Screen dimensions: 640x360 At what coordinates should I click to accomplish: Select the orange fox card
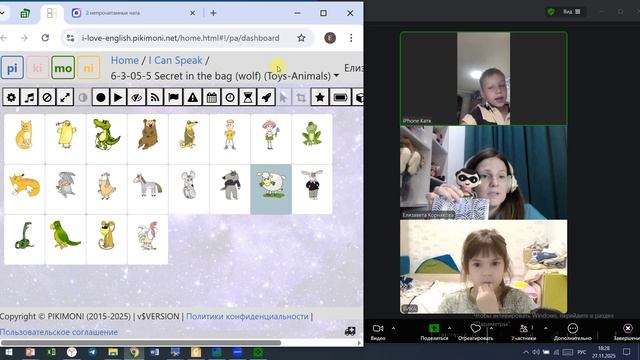[24, 189]
